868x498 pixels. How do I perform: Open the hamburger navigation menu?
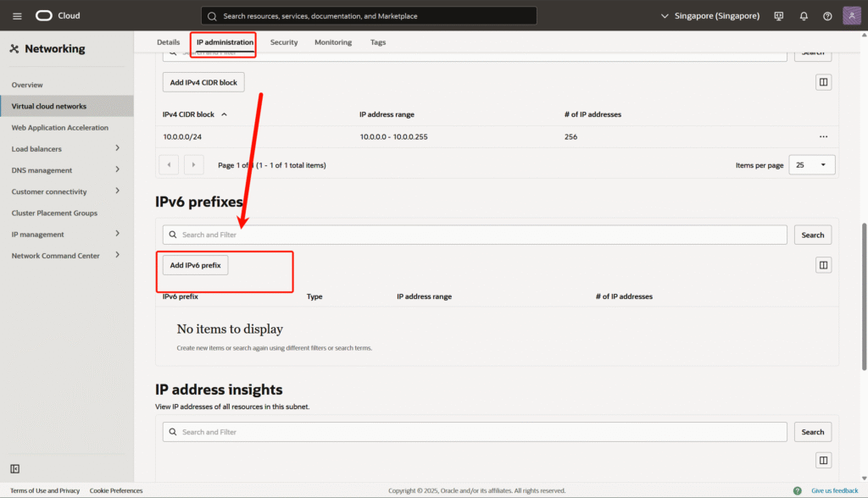(x=17, y=16)
